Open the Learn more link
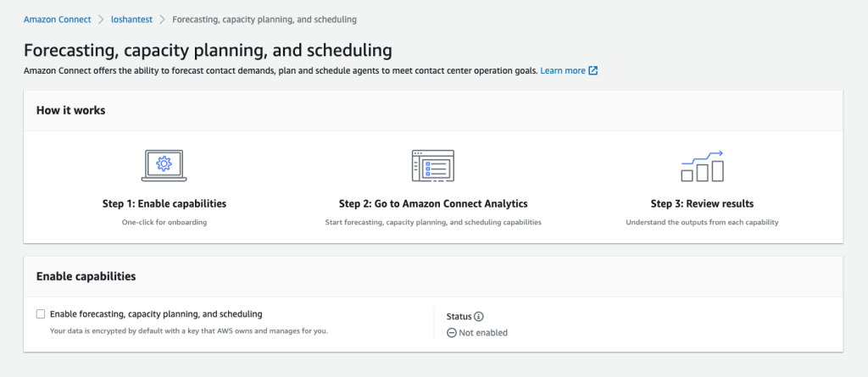Viewport: 868px width, 377px height. (x=563, y=71)
